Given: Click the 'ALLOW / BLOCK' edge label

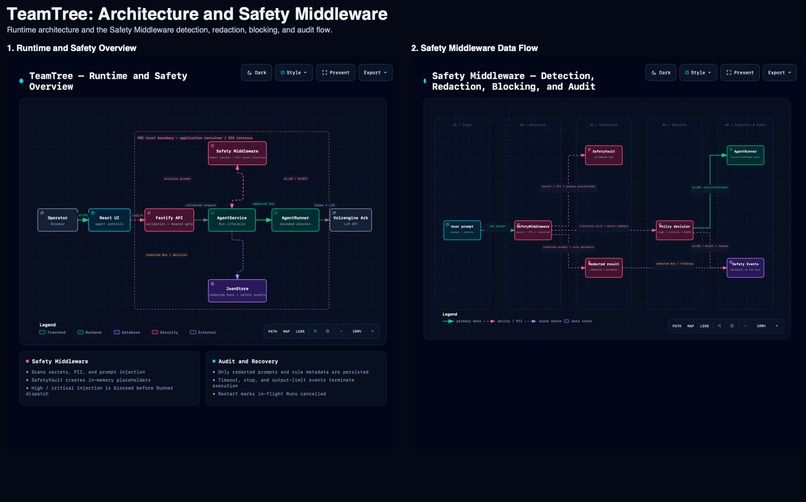Looking at the screenshot, I should (296, 179).
